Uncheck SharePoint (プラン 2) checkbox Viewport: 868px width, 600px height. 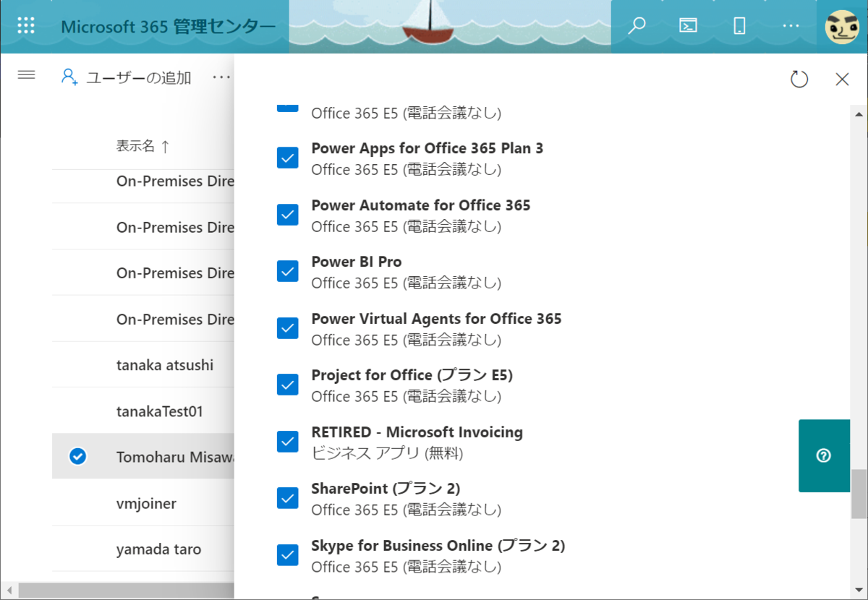(x=288, y=498)
